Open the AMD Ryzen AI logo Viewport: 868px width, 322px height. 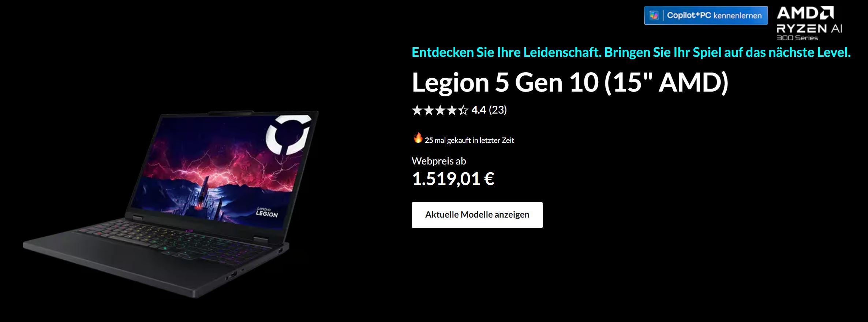(809, 23)
